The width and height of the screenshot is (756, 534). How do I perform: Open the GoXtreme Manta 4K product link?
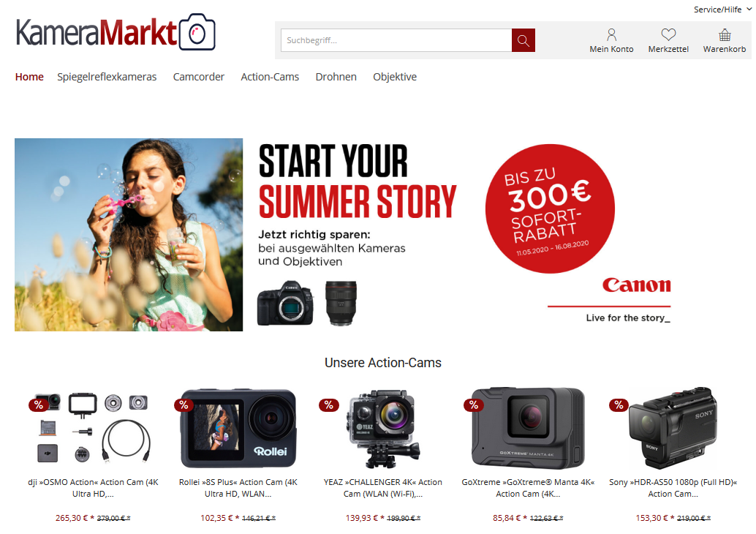click(x=528, y=488)
